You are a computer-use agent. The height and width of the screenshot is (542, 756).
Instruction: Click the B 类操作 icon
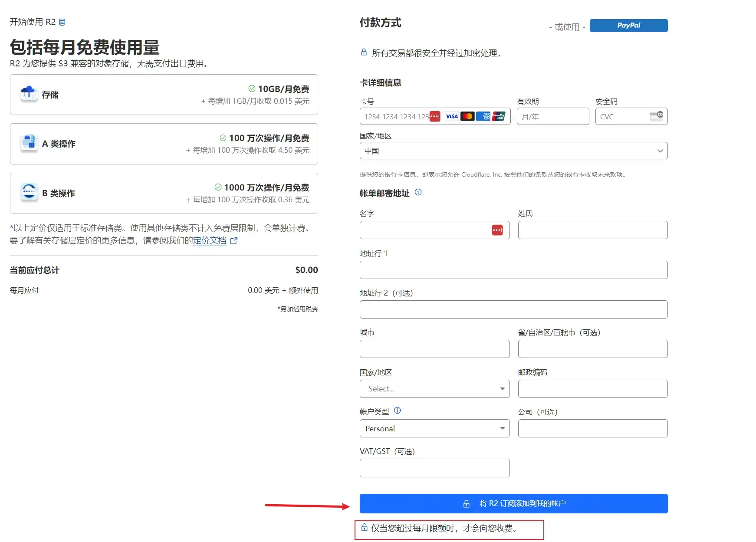[x=29, y=192]
